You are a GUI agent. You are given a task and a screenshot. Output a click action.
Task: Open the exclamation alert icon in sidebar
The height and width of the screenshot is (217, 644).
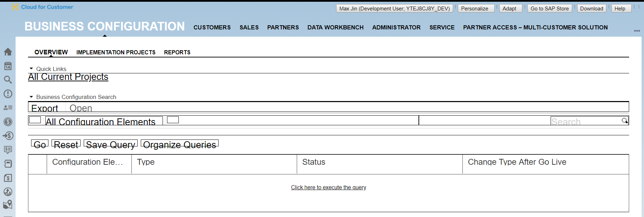tap(8, 94)
